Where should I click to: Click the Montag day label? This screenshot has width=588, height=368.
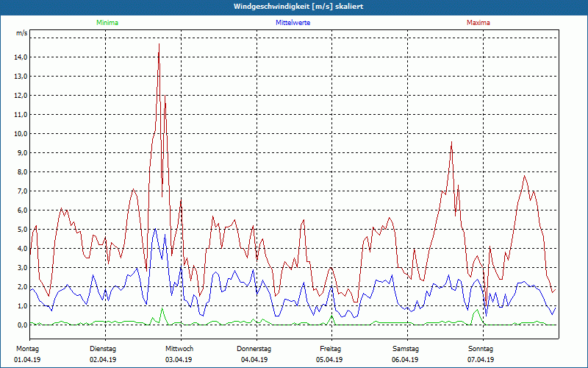pos(27,349)
